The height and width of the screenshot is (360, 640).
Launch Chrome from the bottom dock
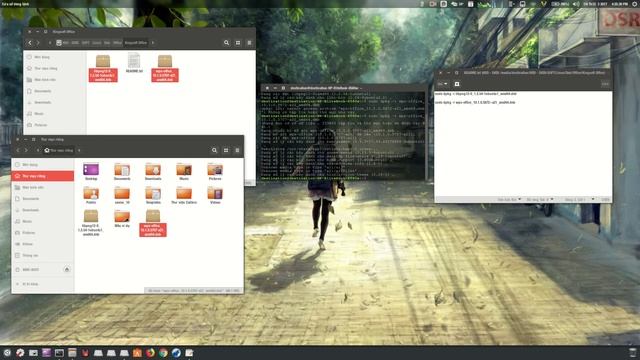click(163, 353)
